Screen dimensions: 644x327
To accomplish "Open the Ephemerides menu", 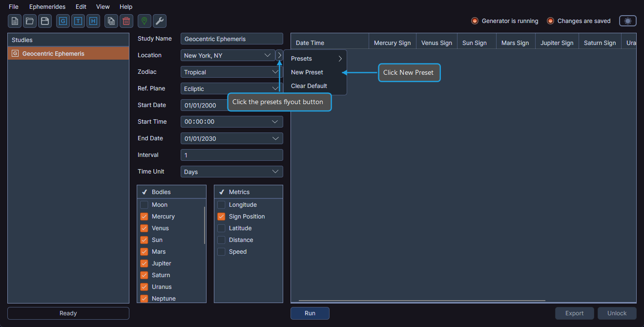I will point(47,6).
